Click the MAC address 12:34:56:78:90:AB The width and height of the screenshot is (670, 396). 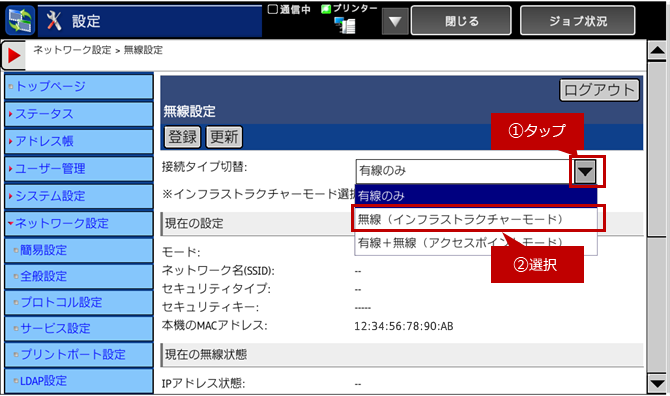(404, 326)
